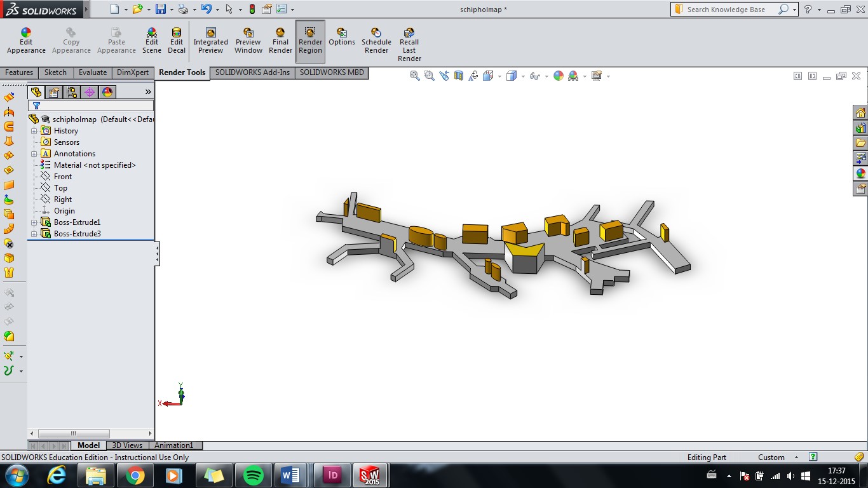The width and height of the screenshot is (868, 488).
Task: Open the View Orientation dropdown
Action: point(499,76)
